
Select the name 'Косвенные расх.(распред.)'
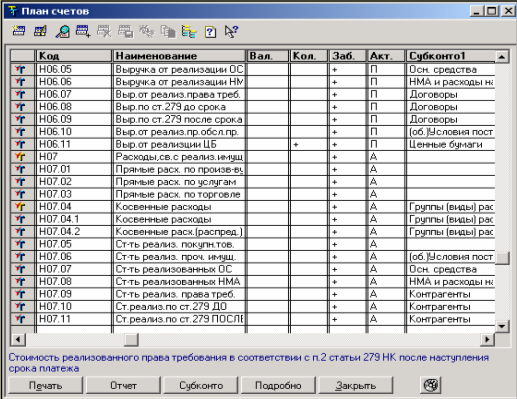(x=179, y=231)
